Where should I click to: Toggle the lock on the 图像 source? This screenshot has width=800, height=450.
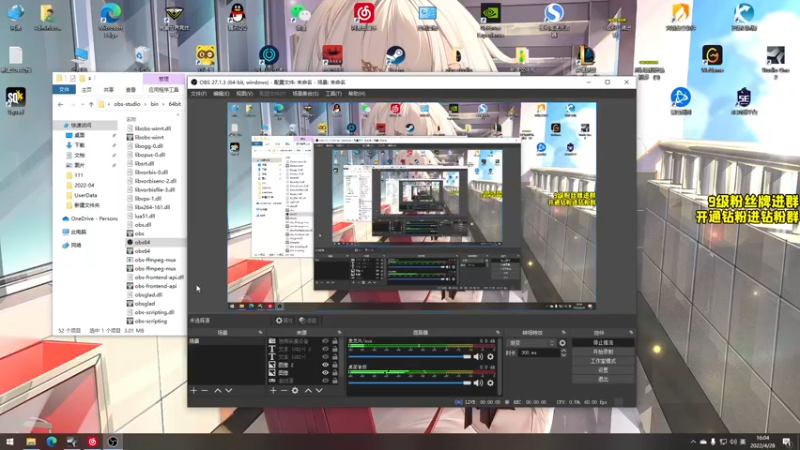[335, 373]
